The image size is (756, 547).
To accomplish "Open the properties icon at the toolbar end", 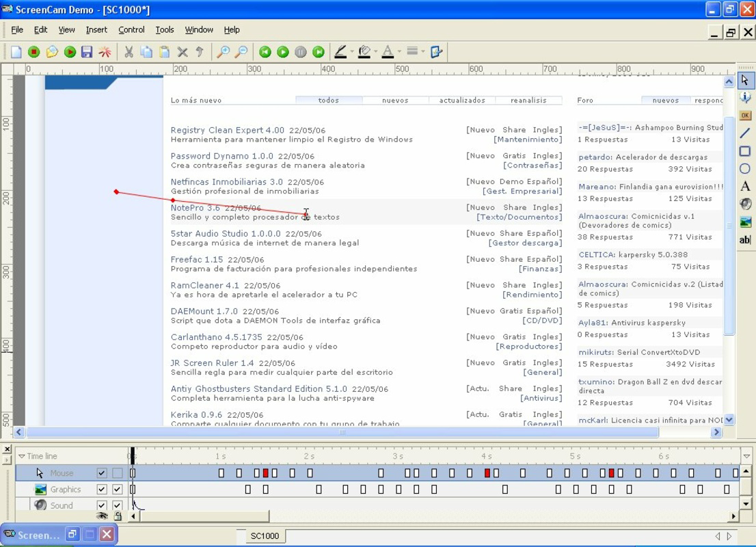I will point(436,52).
